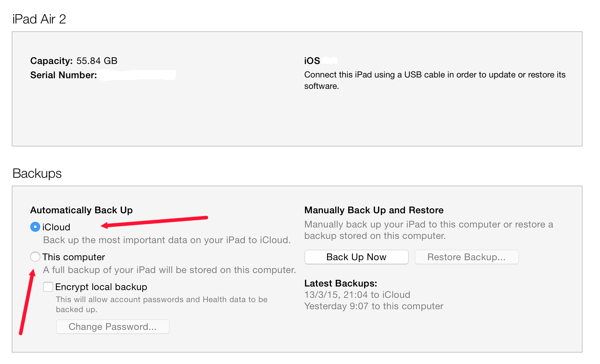Start a backup with Back Up Now
The height and width of the screenshot is (364, 600).
click(x=356, y=257)
